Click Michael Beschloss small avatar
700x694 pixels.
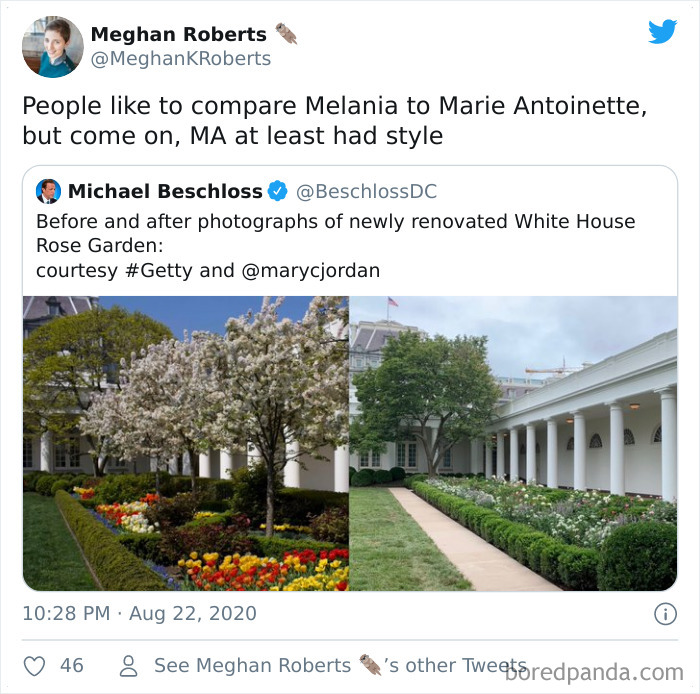(48, 191)
